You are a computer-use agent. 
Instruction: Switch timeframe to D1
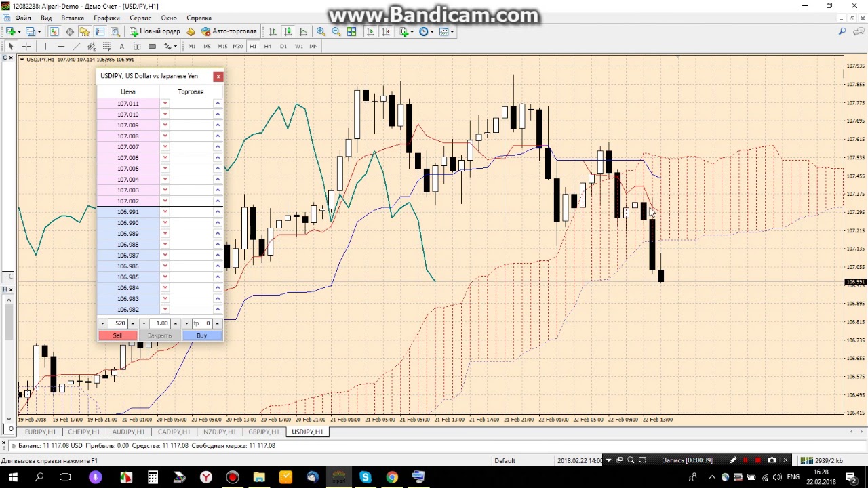[x=283, y=46]
